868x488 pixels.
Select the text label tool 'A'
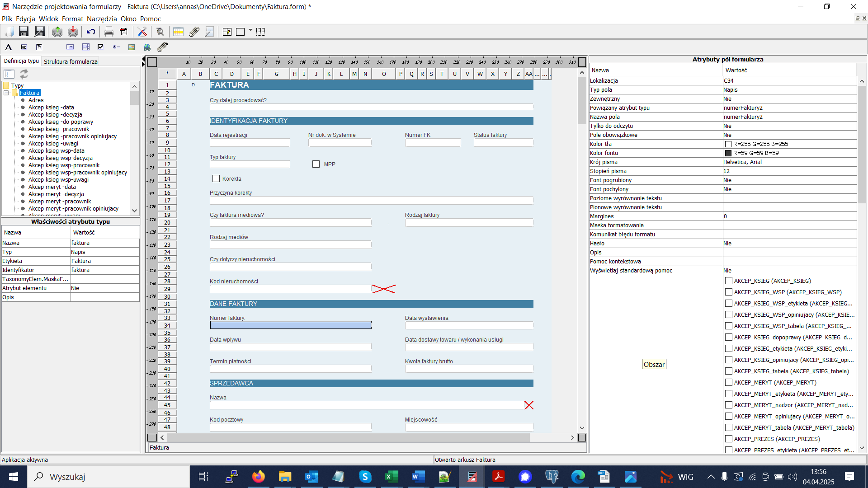(8, 47)
